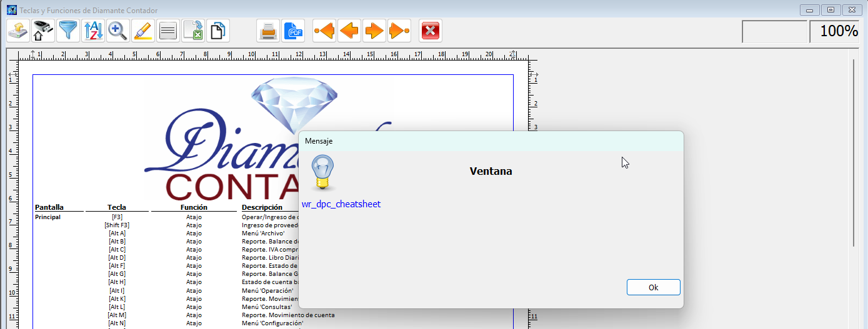Click the [Alt D] key cell

pyautogui.click(x=117, y=258)
